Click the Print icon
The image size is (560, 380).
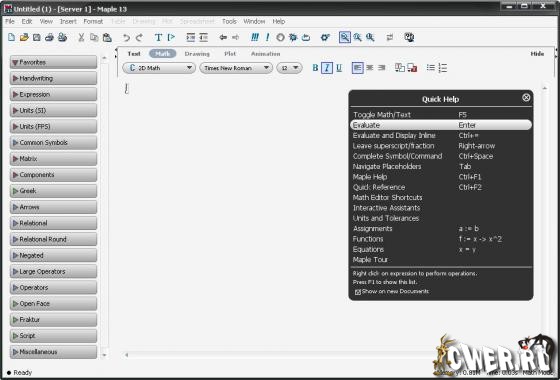coord(49,37)
